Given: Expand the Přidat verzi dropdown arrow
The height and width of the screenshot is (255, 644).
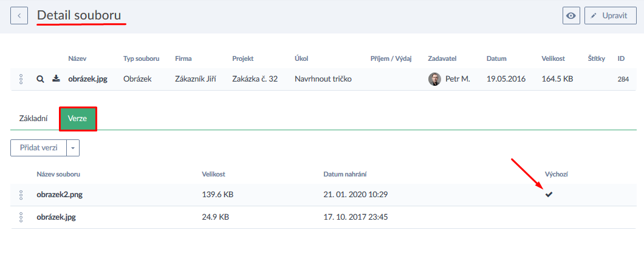Looking at the screenshot, I should [x=73, y=148].
